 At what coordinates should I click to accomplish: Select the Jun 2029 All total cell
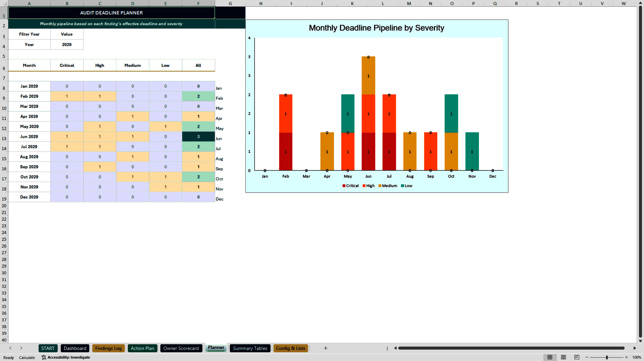coord(198,137)
